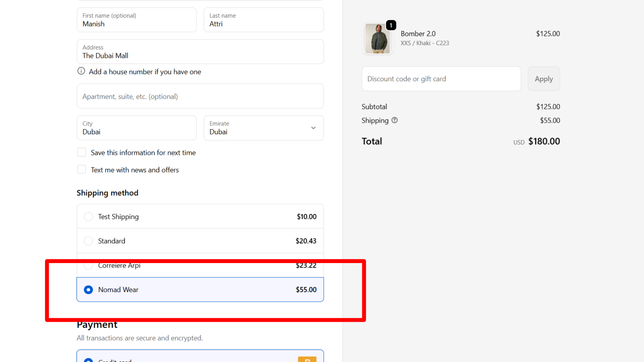The width and height of the screenshot is (644, 362).
Task: Open the Bomber 2.0 product thumbnail
Action: pos(378,39)
